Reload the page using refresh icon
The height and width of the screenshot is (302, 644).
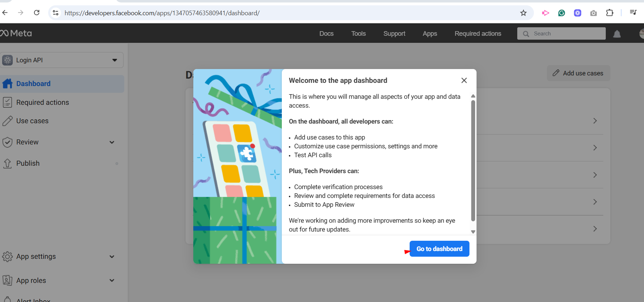(36, 13)
